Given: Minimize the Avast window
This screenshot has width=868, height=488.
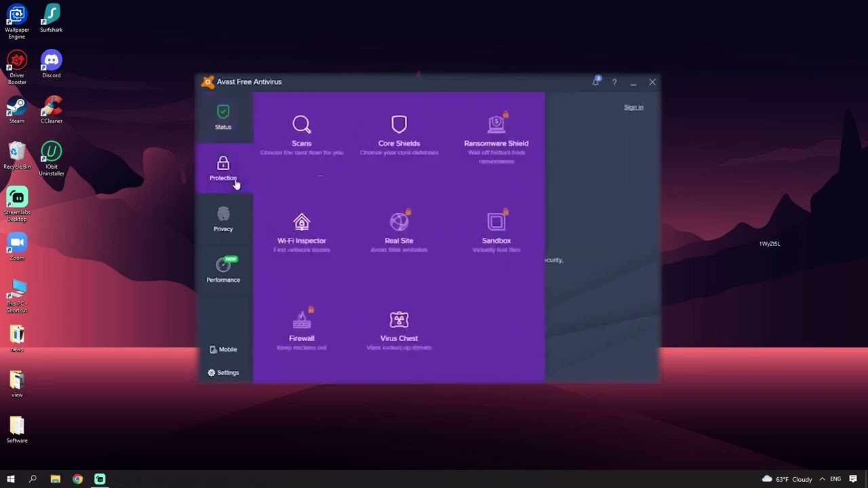Looking at the screenshot, I should coord(633,82).
